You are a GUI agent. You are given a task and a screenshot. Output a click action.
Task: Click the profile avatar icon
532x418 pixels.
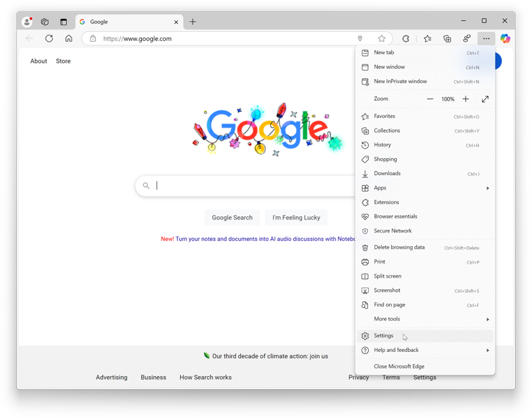pyautogui.click(x=27, y=22)
